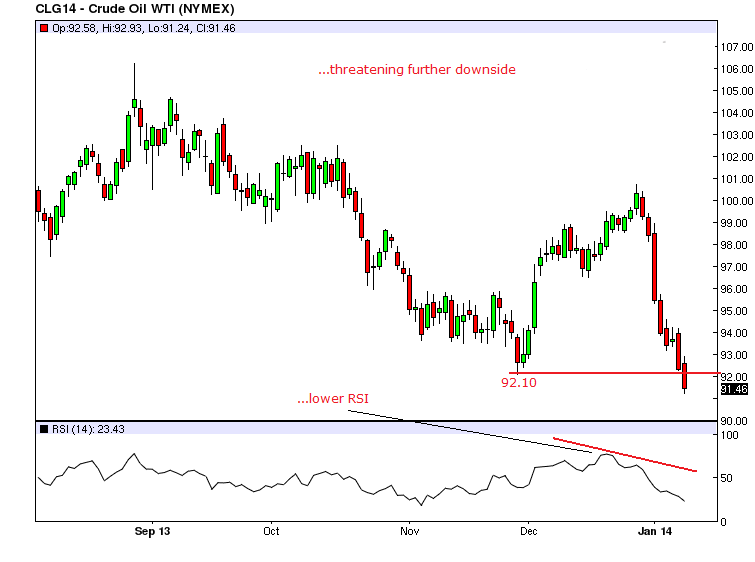Click the 107.00 price axis label
The height and width of the screenshot is (562, 755).
(x=735, y=47)
